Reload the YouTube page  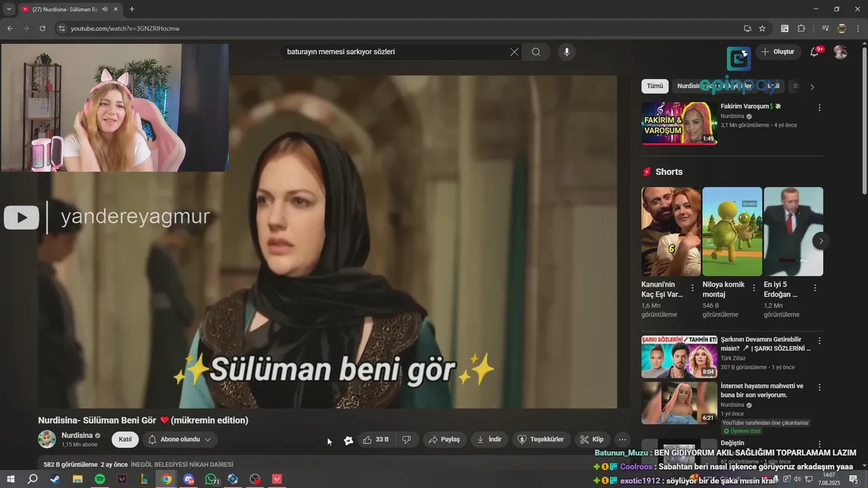click(x=42, y=28)
